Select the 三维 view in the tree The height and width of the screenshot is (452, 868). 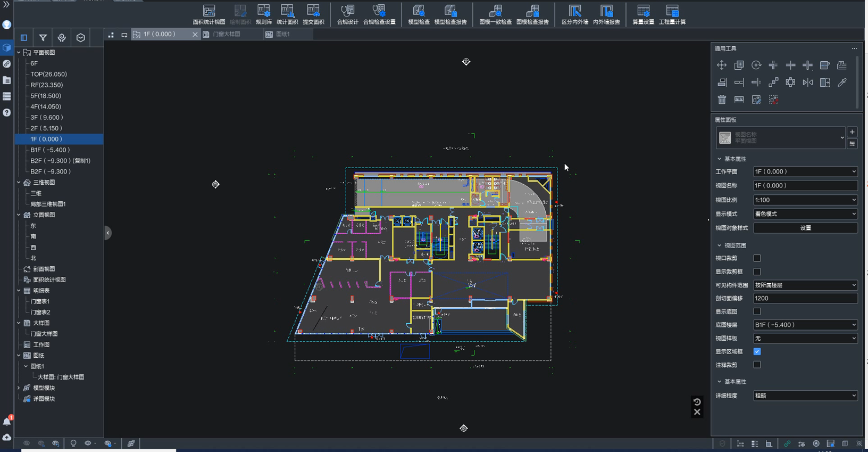click(36, 193)
